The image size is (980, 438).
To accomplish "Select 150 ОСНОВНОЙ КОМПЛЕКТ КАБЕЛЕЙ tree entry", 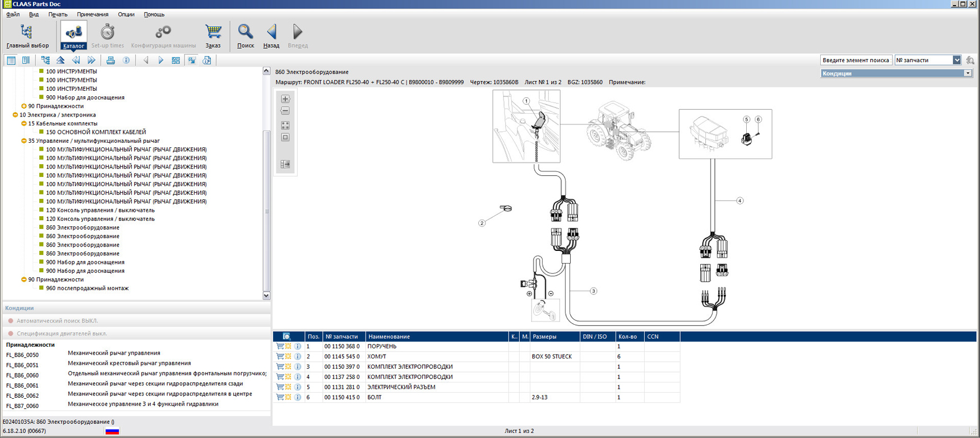I will click(x=95, y=132).
